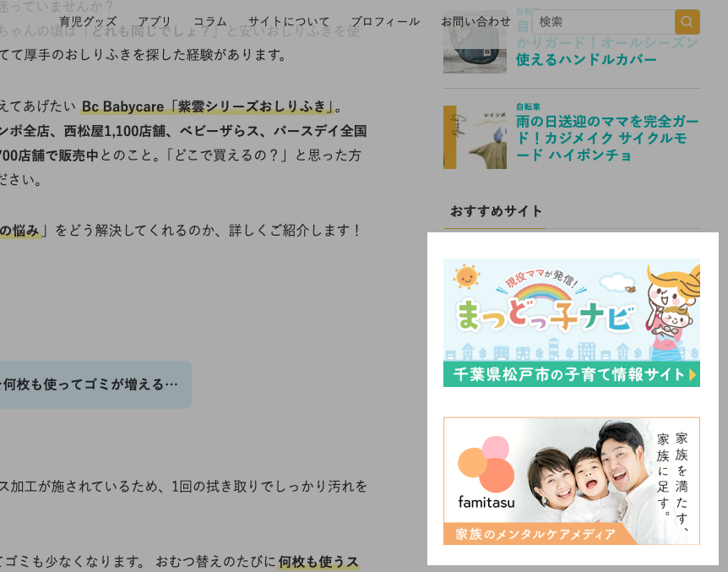Open the プロフィール menu item
The height and width of the screenshot is (572, 728).
click(385, 21)
